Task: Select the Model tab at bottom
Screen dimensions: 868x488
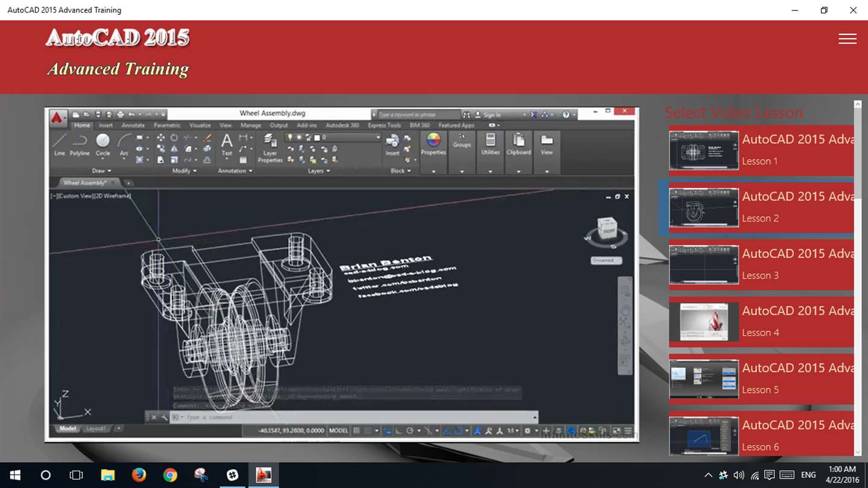Action: [68, 428]
